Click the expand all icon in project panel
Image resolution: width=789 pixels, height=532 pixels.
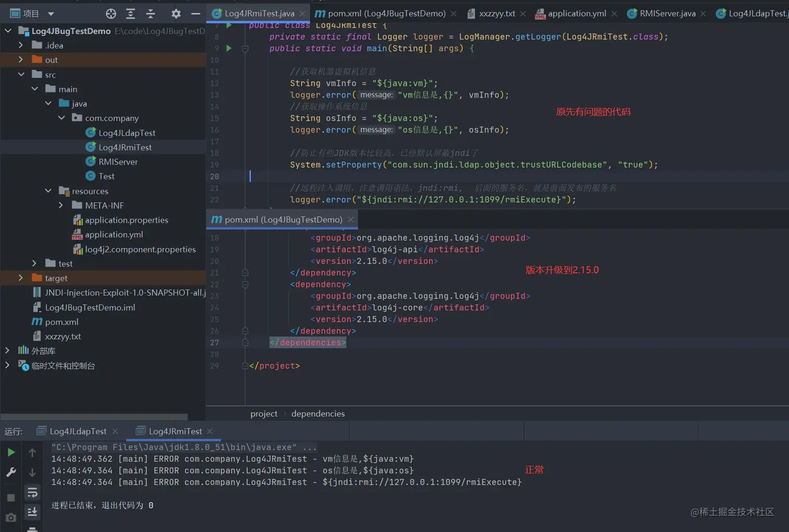pyautogui.click(x=130, y=14)
